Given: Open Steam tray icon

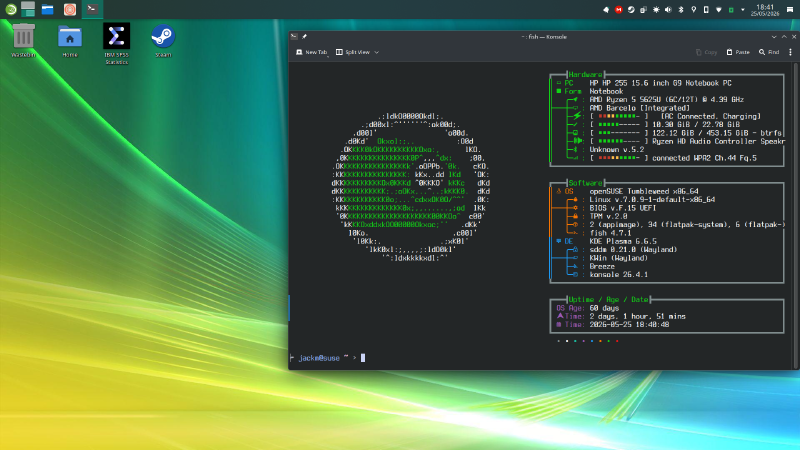Looking at the screenshot, I should [631, 10].
